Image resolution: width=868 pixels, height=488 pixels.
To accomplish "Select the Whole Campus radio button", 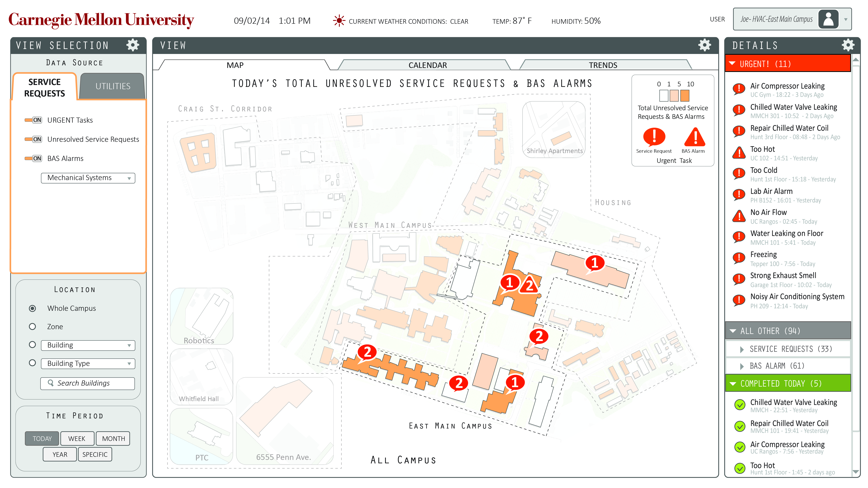I will 32,308.
